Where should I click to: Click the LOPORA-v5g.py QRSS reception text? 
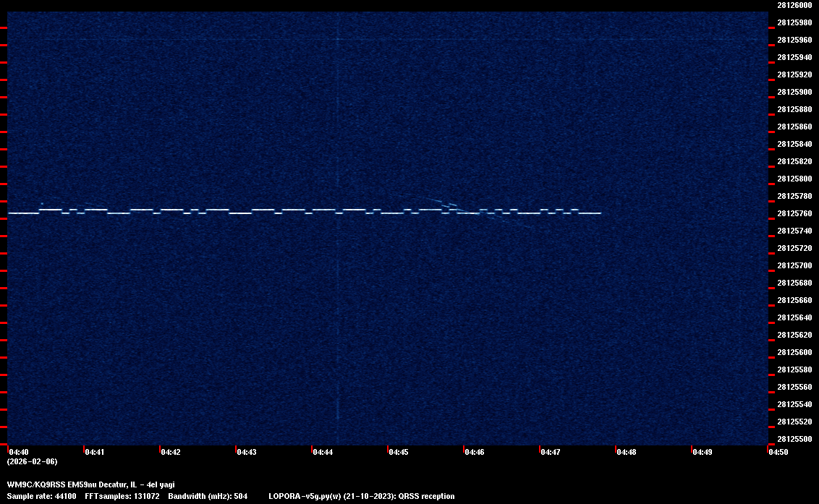coord(361,496)
